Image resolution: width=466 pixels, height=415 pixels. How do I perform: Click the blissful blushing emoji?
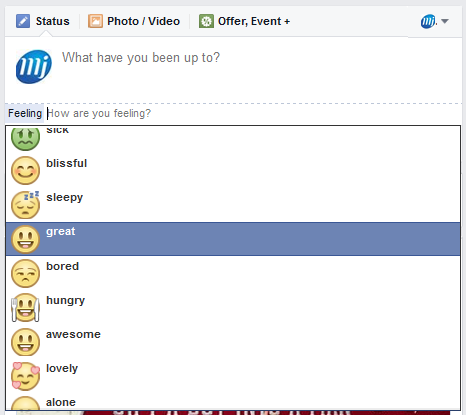[x=25, y=170]
